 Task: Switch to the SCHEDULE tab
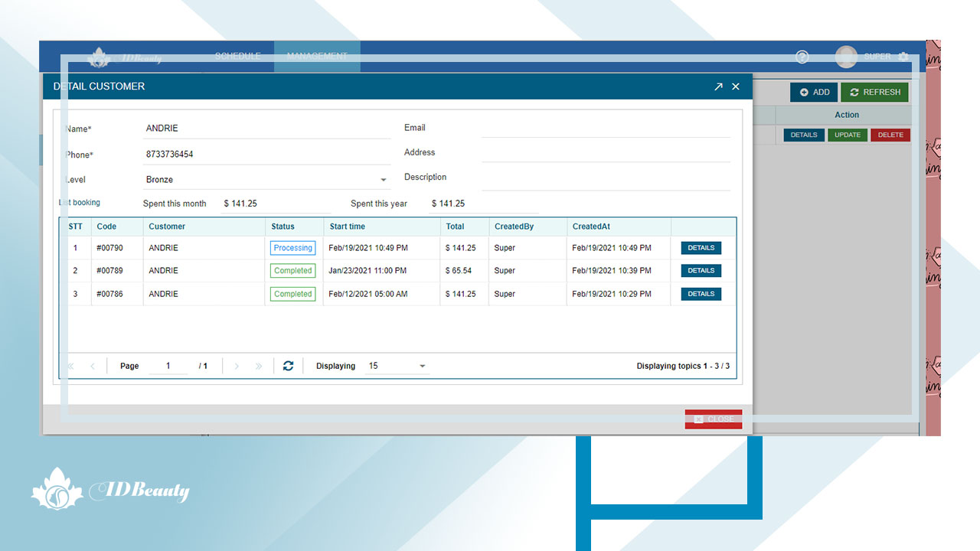tap(237, 57)
